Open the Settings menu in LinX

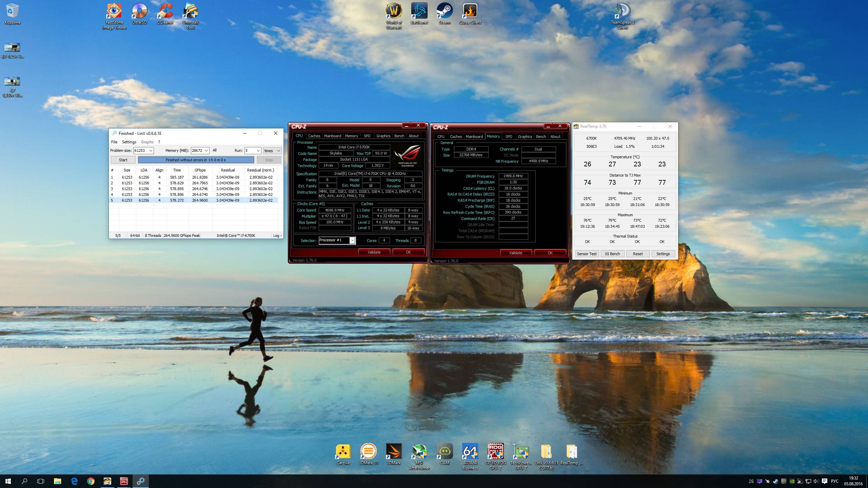click(x=129, y=142)
